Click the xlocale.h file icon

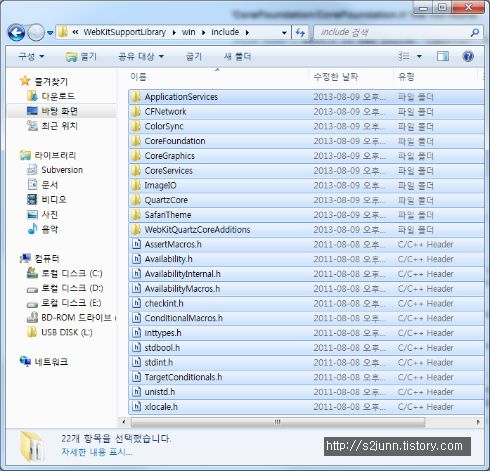[x=136, y=406]
